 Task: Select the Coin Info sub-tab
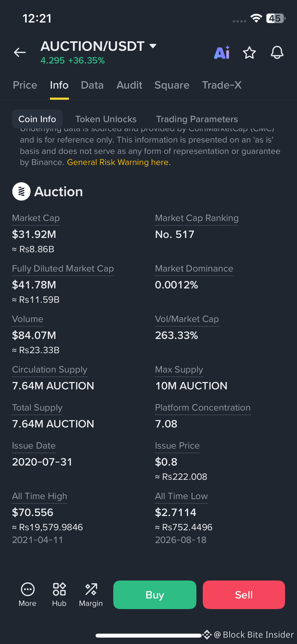pos(37,119)
